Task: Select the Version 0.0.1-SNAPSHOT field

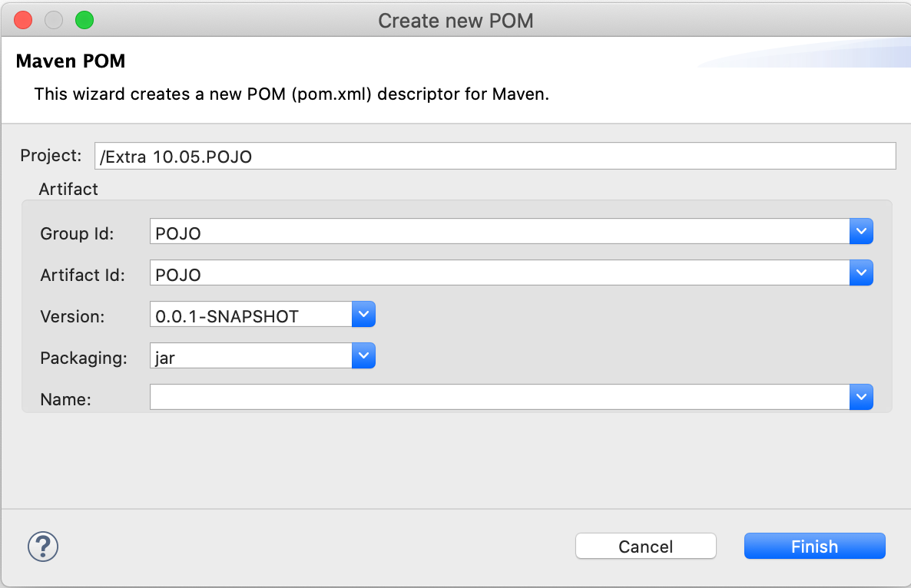Action: point(251,314)
